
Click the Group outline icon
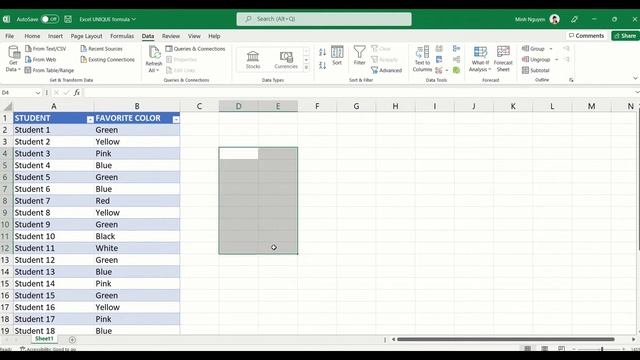[x=526, y=49]
